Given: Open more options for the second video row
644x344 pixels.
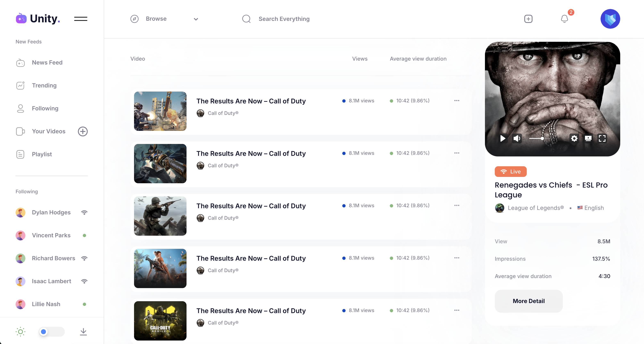Looking at the screenshot, I should click(x=457, y=153).
